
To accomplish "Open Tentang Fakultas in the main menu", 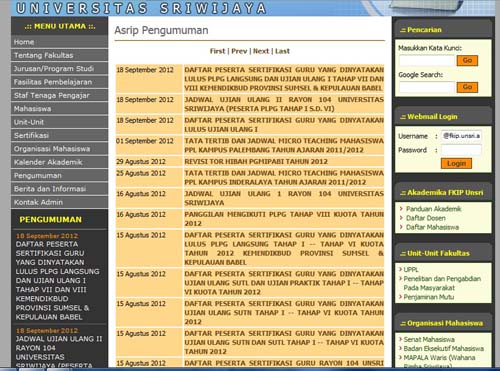I will [59, 55].
